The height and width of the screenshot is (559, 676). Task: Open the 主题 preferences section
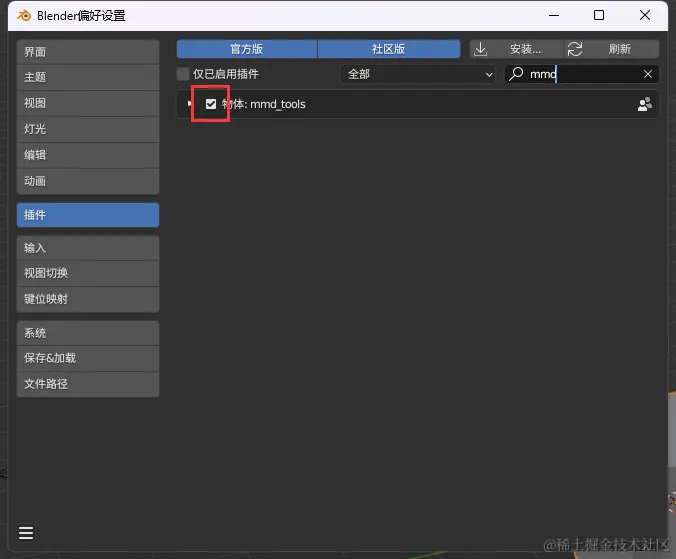88,78
